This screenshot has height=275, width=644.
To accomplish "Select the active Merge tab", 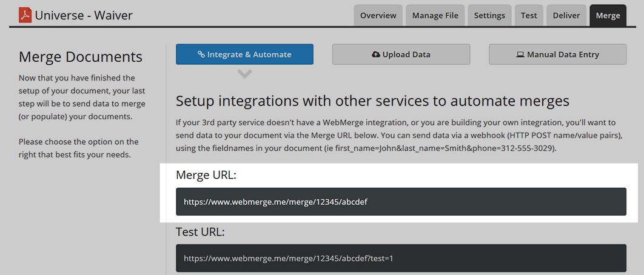I will coord(608,15).
